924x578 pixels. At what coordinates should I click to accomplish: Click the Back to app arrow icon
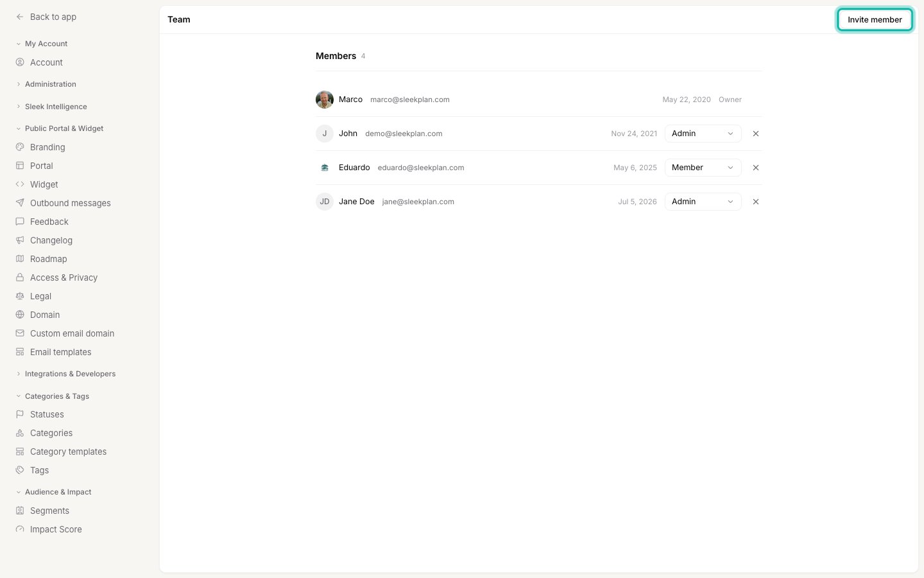click(20, 17)
